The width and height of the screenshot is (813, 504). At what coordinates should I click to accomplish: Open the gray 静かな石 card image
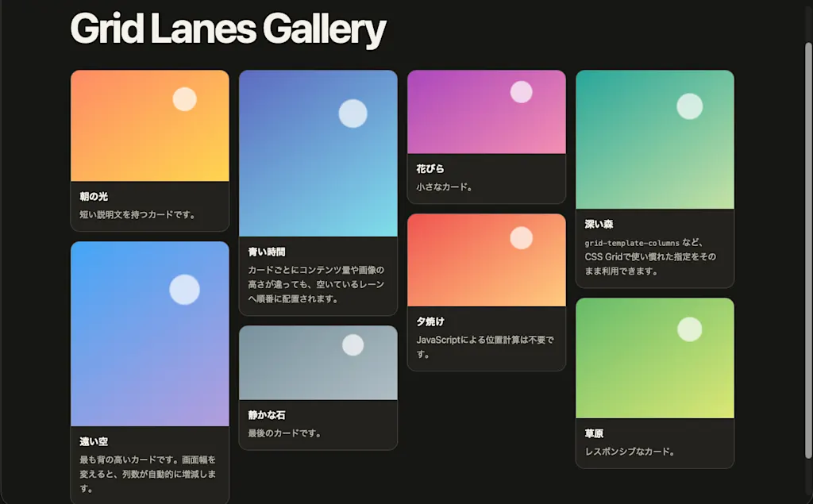(318, 363)
